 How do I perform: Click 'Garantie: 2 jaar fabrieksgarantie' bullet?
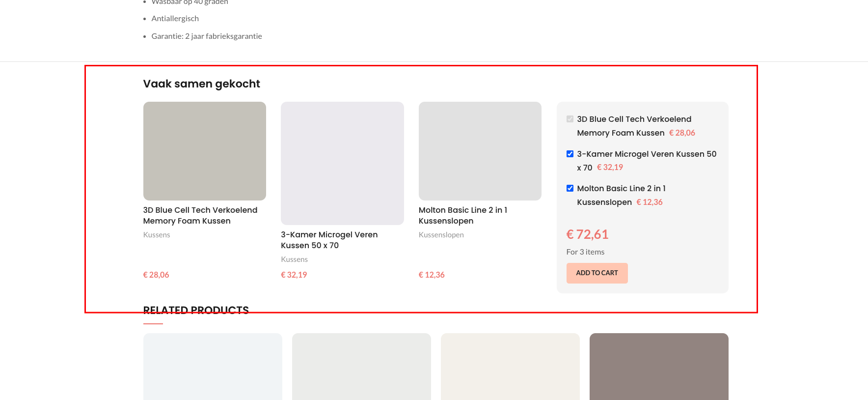[207, 36]
